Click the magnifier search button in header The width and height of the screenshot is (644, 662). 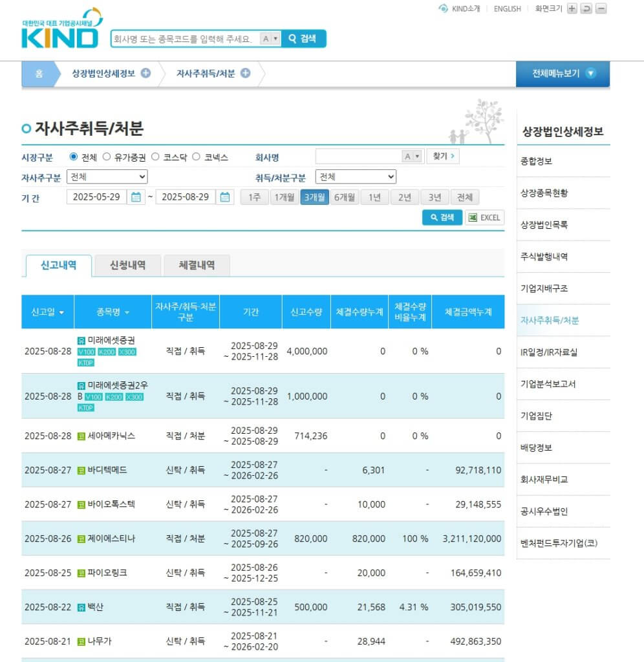coord(303,39)
